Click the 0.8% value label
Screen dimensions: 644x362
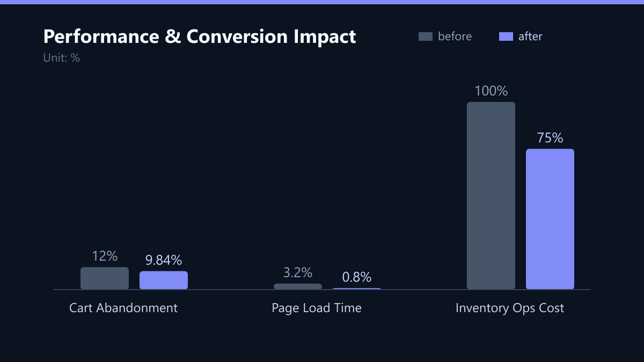coord(357,277)
